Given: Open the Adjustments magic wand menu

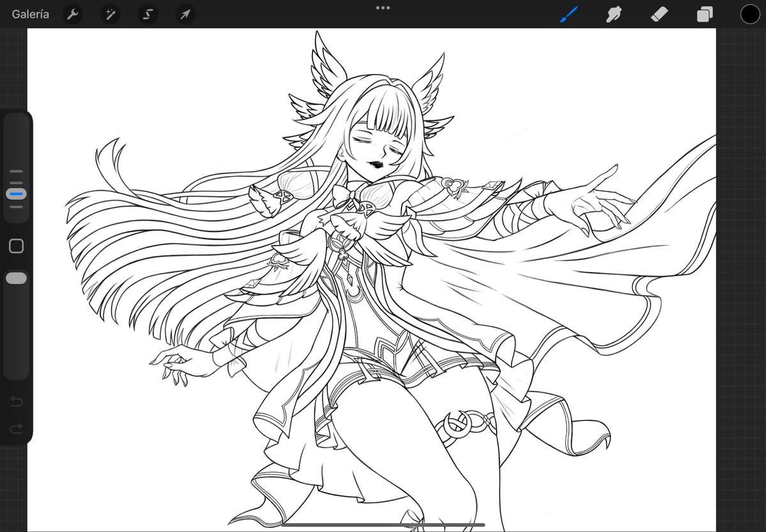Looking at the screenshot, I should 110,14.
